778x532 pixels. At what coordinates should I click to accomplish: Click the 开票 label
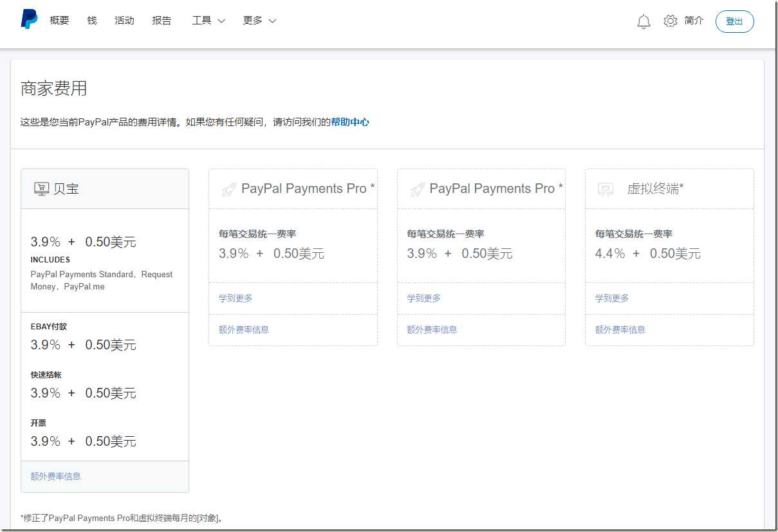39,423
